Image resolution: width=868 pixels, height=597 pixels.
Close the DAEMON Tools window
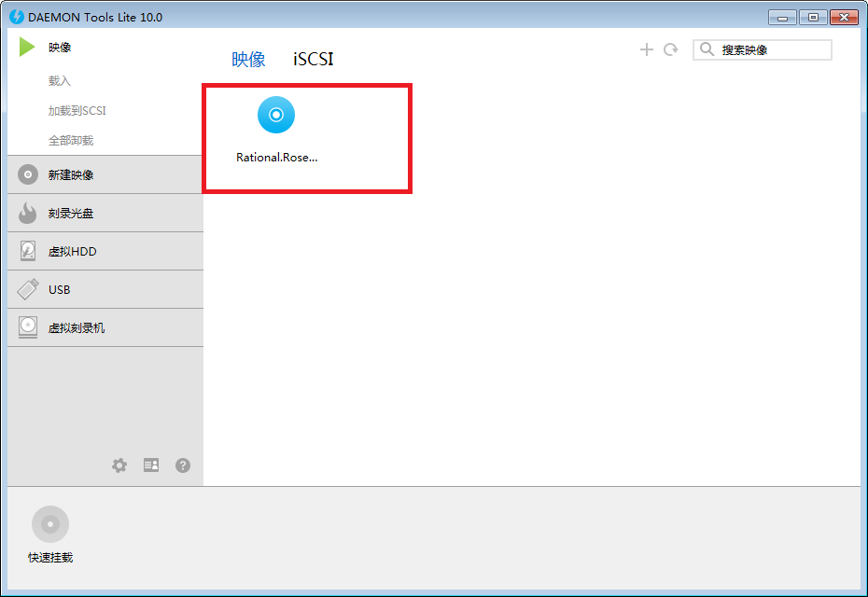(844, 18)
